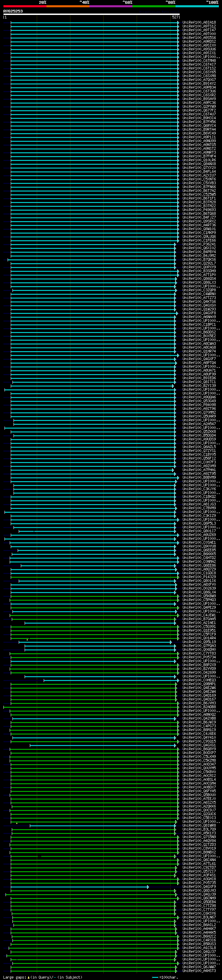This screenshot has width=222, height=980.
Task: Click the orange ~40% legend color bar
Action: coord(68,6)
